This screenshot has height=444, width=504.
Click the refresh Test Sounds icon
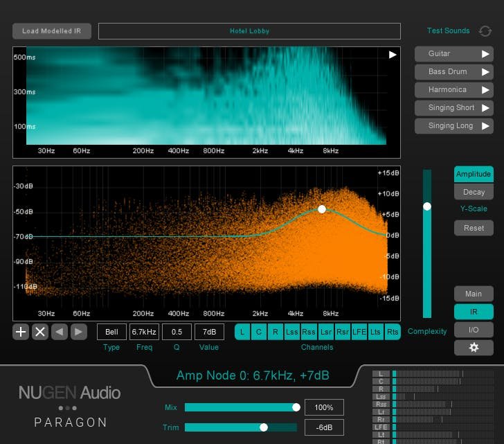[x=485, y=31]
